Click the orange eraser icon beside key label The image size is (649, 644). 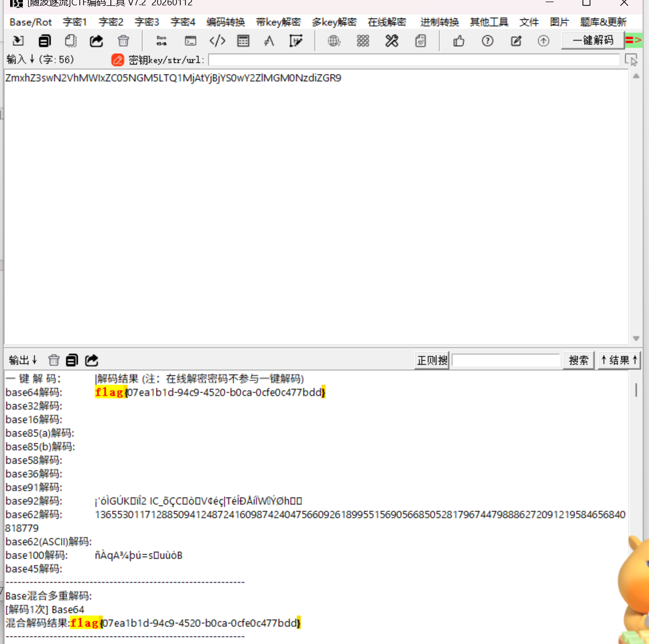118,60
